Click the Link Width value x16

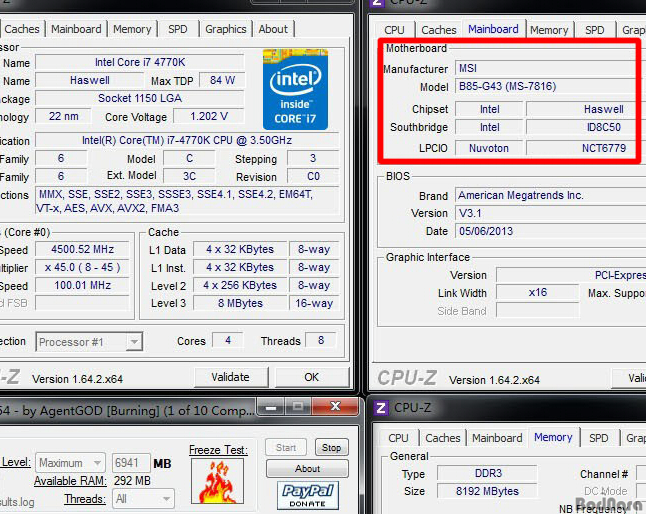click(538, 292)
